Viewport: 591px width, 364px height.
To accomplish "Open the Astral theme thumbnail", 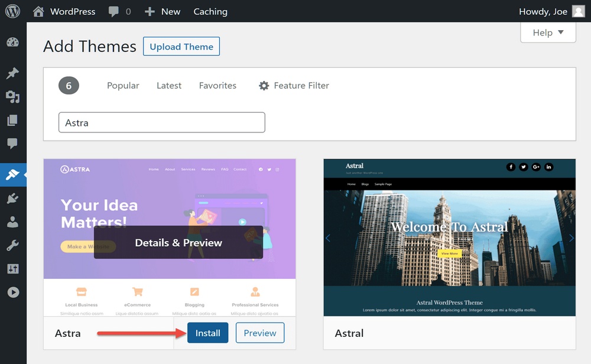I will coord(449,238).
